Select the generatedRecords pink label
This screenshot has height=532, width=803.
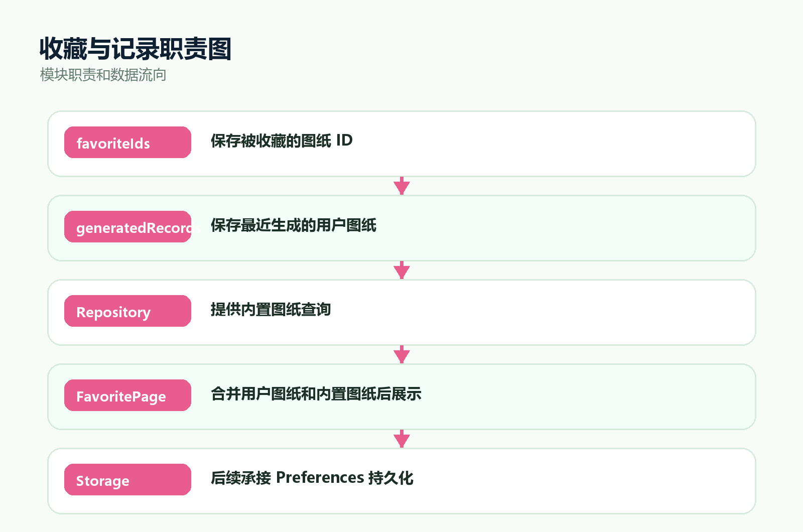pos(127,227)
